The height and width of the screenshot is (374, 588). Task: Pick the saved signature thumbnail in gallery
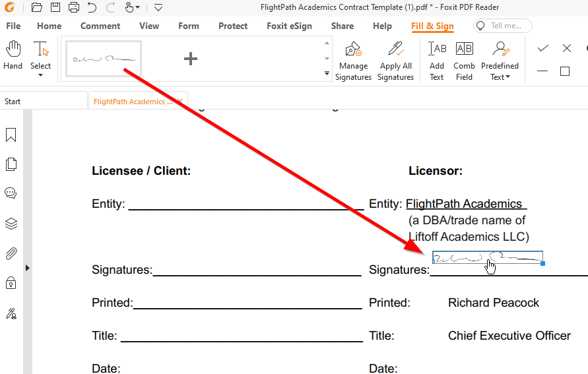pyautogui.click(x=104, y=59)
